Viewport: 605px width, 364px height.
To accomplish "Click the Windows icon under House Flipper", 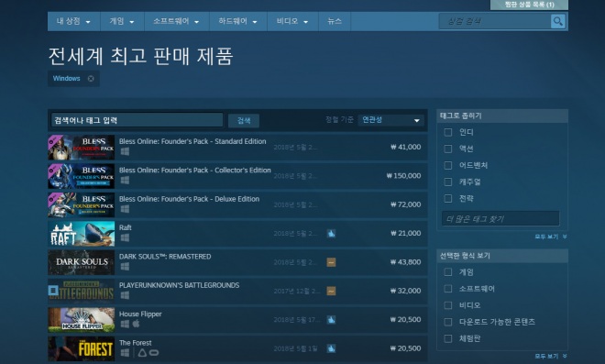I will tap(125, 324).
